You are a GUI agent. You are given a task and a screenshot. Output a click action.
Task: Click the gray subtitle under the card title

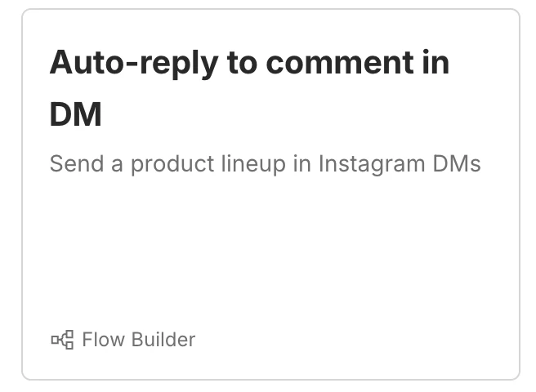point(265,163)
